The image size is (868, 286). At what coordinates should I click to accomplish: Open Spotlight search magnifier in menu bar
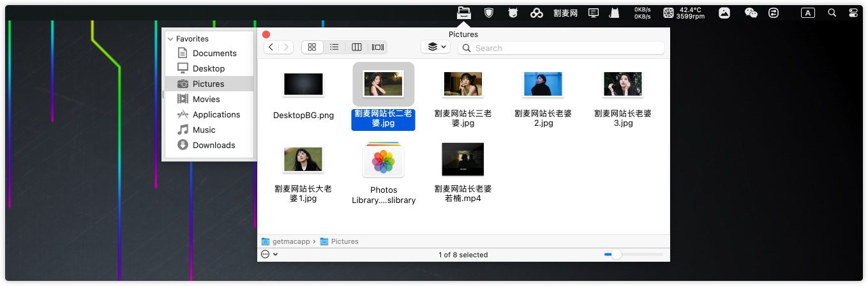tap(832, 13)
